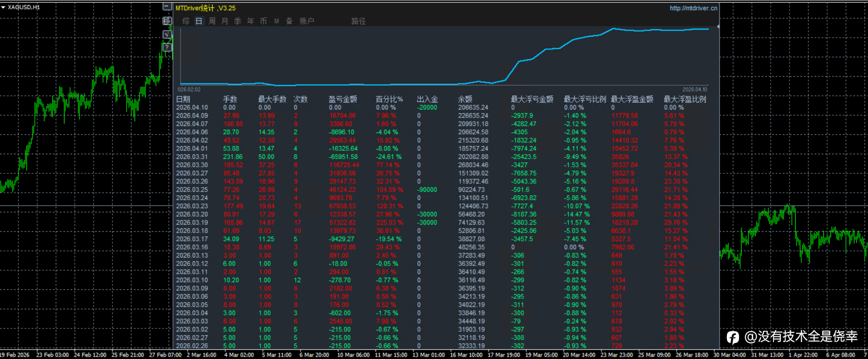Switch to the 年 yearly tab

(251, 21)
